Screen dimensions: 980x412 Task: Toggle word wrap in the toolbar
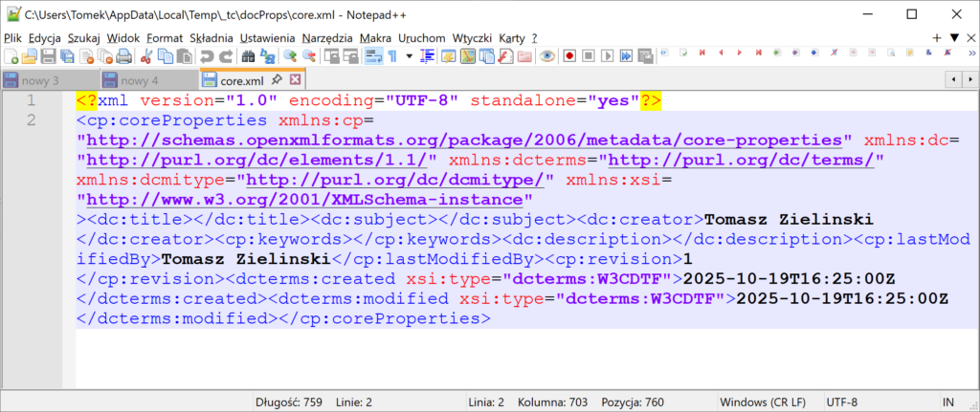373,56
